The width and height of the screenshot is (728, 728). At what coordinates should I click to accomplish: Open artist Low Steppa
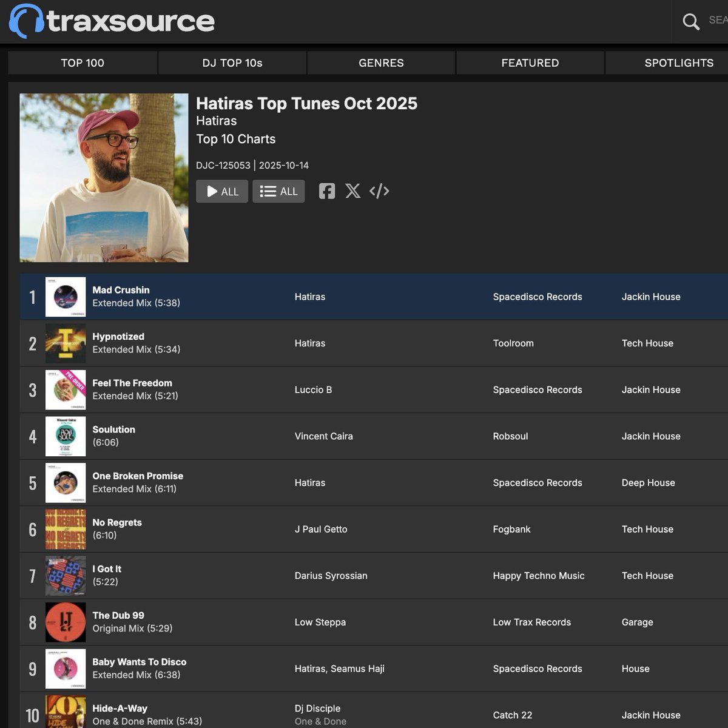click(x=320, y=622)
